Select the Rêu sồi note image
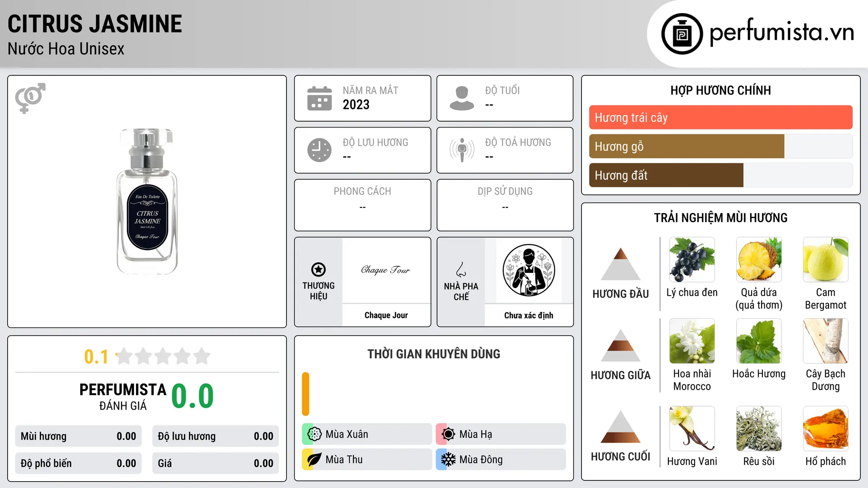The width and height of the screenshot is (868, 488). click(759, 429)
